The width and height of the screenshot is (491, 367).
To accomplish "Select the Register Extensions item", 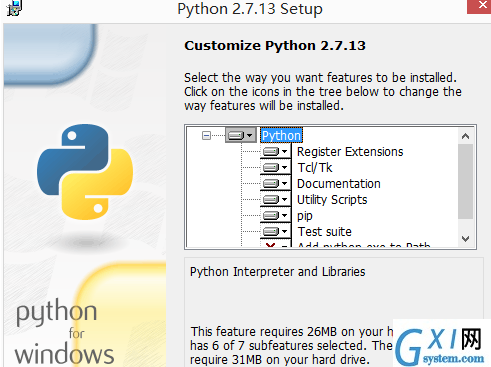I will pyautogui.click(x=350, y=152).
